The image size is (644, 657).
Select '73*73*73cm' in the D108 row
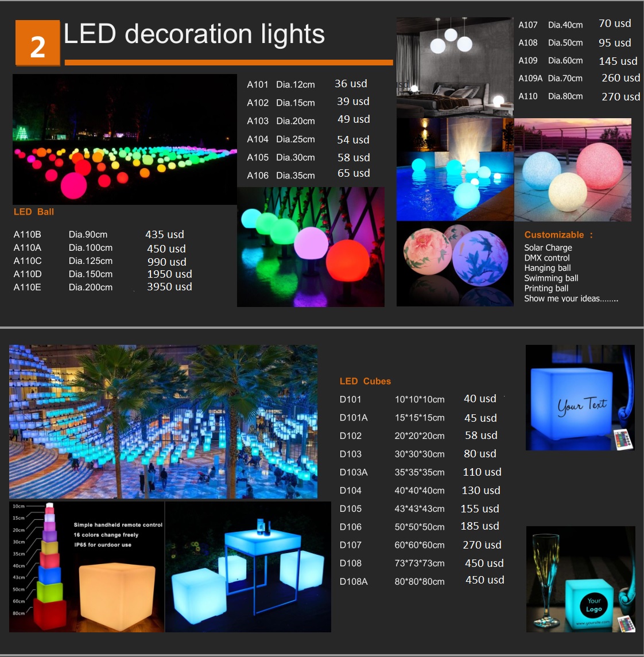[420, 563]
